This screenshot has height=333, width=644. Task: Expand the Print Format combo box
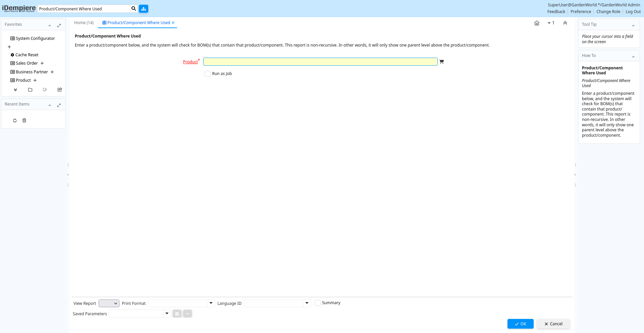211,303
